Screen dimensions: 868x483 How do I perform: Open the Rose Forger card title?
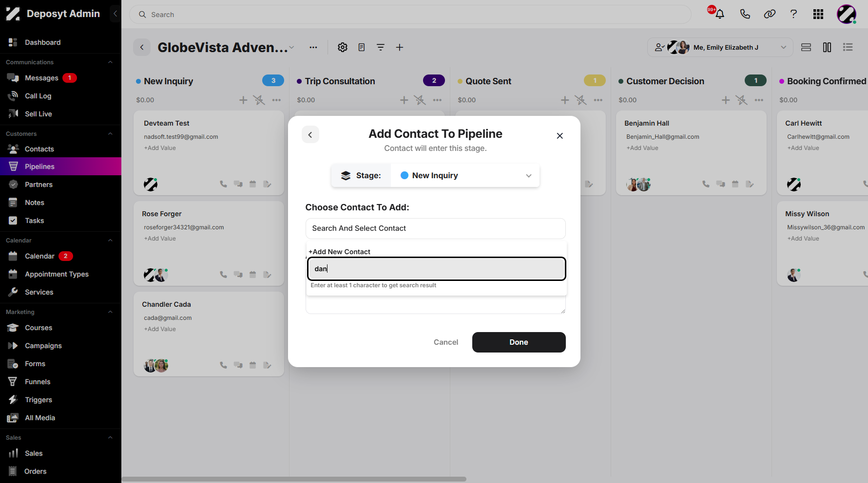pos(162,214)
